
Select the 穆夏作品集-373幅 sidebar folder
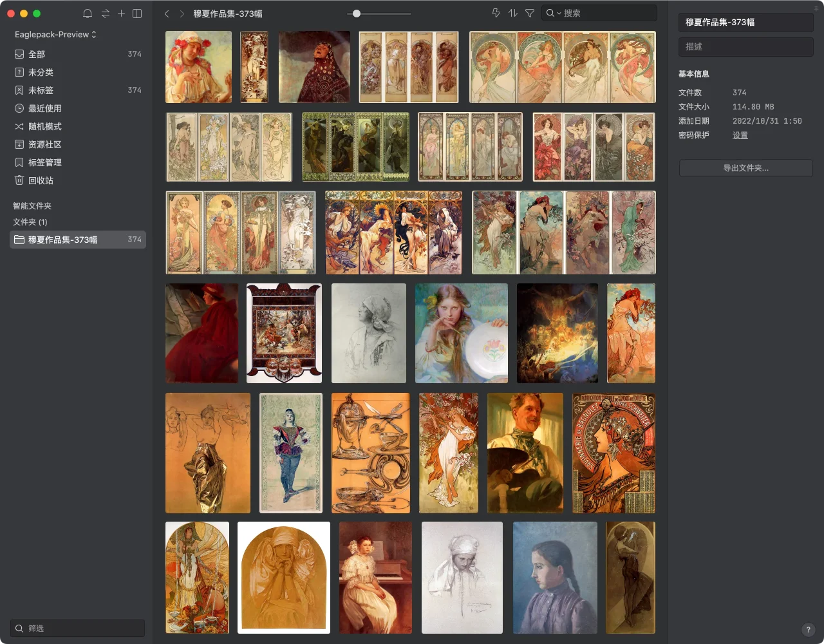tap(78, 240)
